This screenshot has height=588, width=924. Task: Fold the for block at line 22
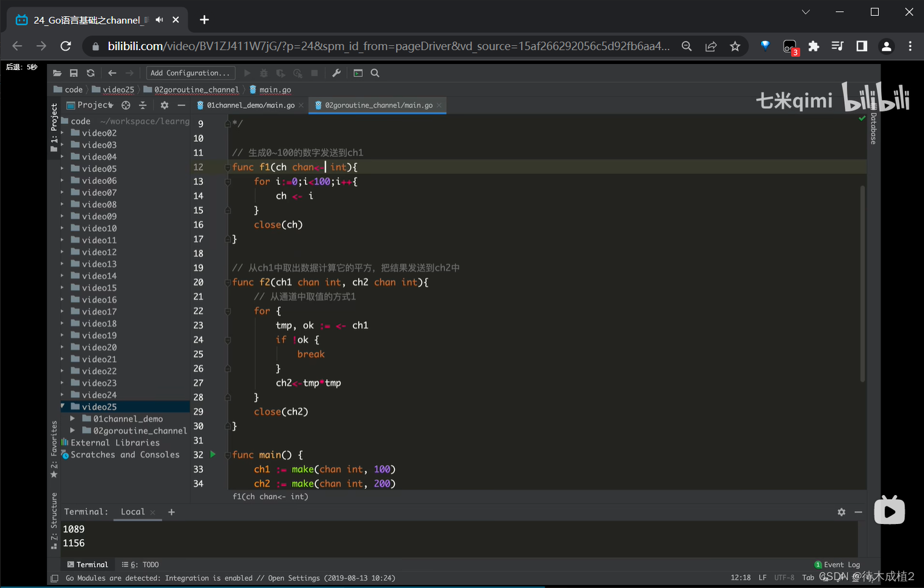point(228,311)
